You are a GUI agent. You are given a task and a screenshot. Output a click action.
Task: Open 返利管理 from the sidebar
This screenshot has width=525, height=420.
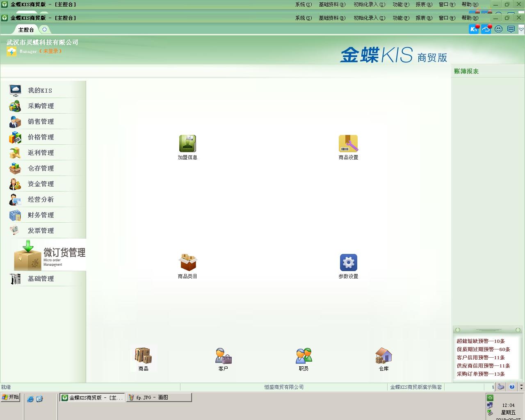(43, 153)
